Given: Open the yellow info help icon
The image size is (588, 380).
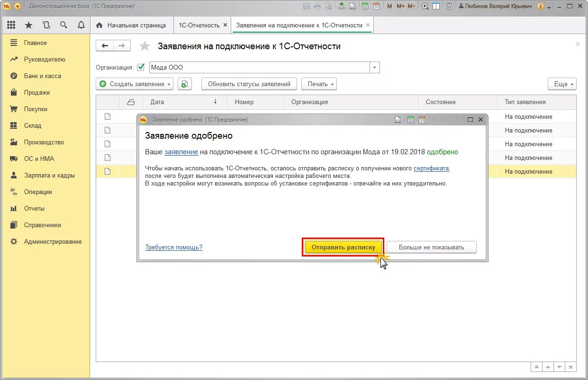Looking at the screenshot, I should click(541, 6).
